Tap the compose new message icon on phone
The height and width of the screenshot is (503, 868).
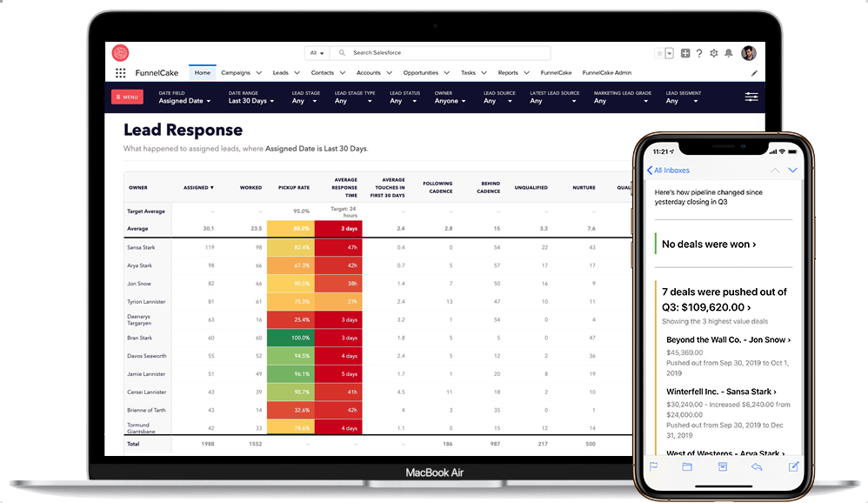pyautogui.click(x=793, y=466)
